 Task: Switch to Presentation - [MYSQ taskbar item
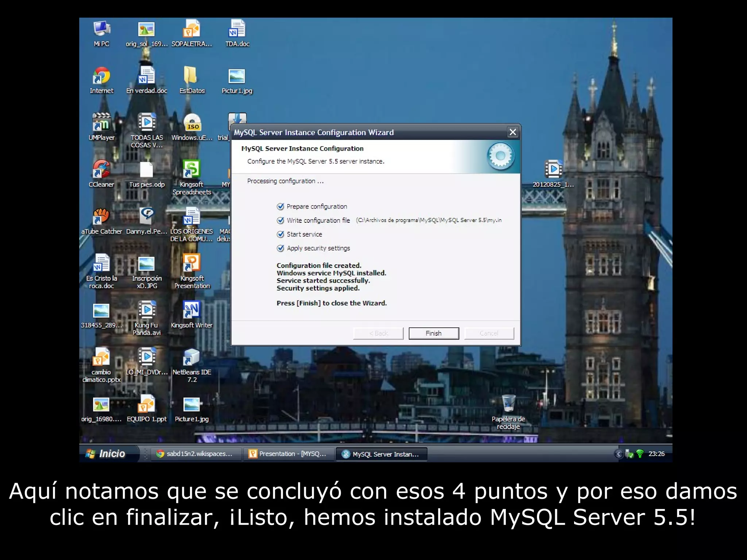[288, 454]
